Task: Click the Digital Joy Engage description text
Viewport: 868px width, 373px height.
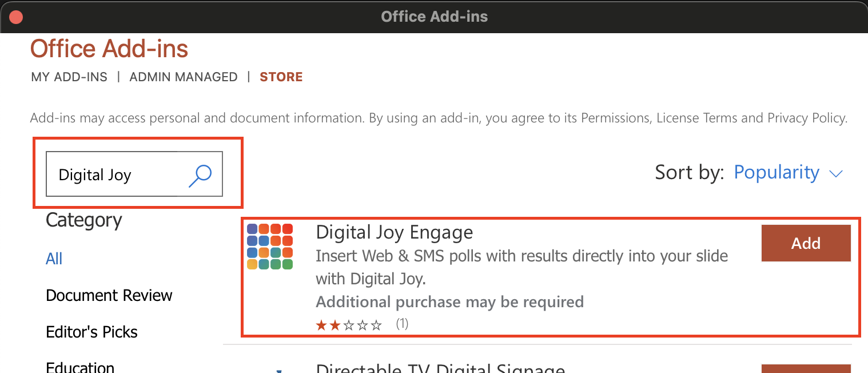Action: pos(522,267)
